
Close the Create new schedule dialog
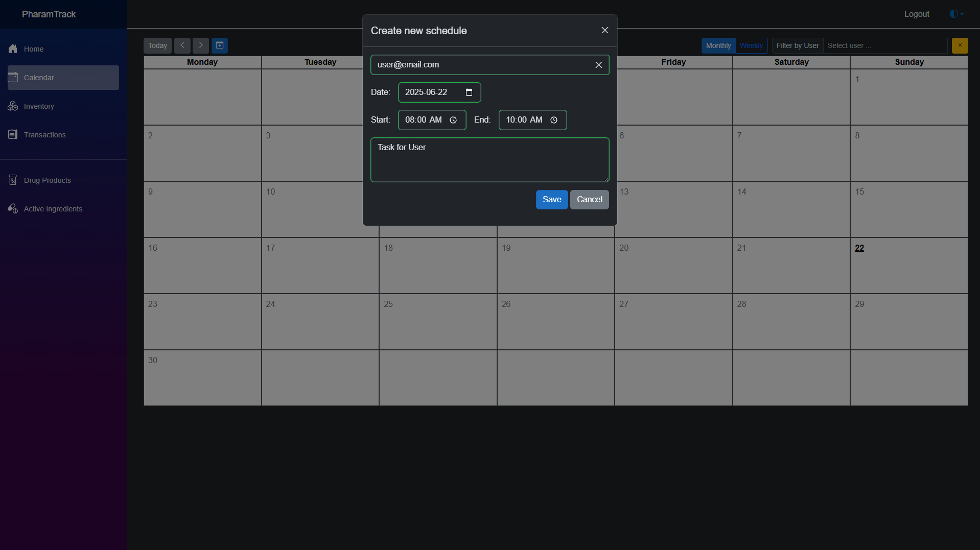pyautogui.click(x=604, y=31)
